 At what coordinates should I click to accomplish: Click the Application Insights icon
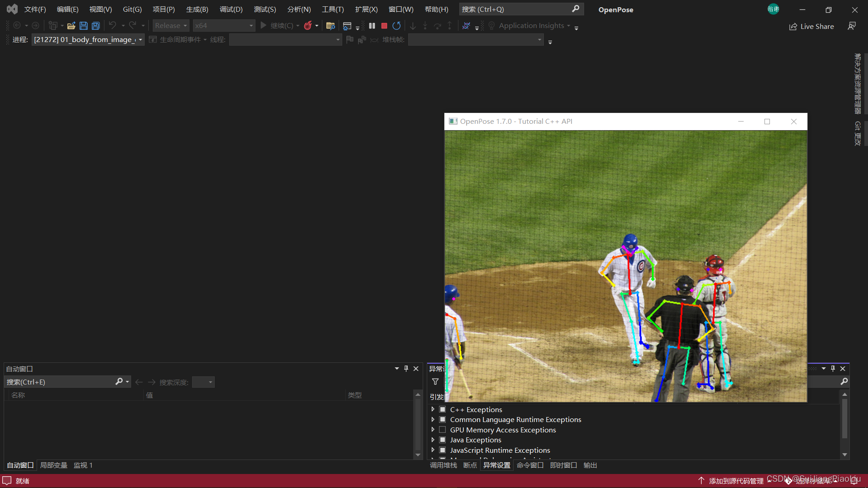point(491,25)
